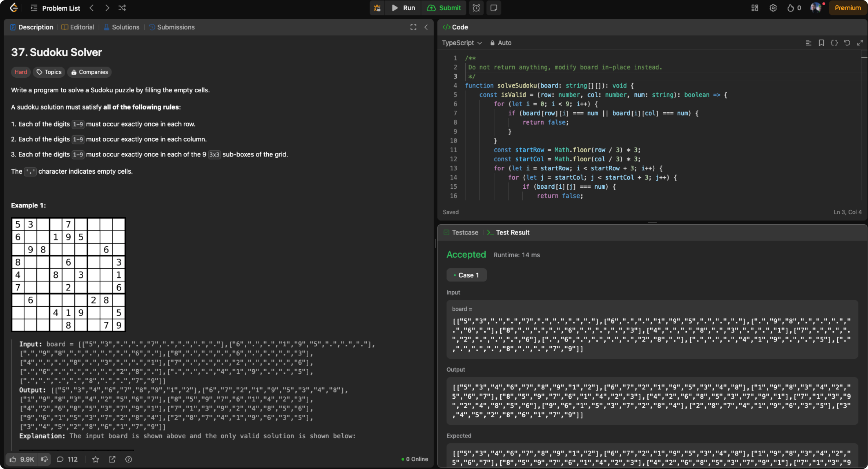Click the Accepted status text
The image size is (868, 469).
click(x=466, y=255)
